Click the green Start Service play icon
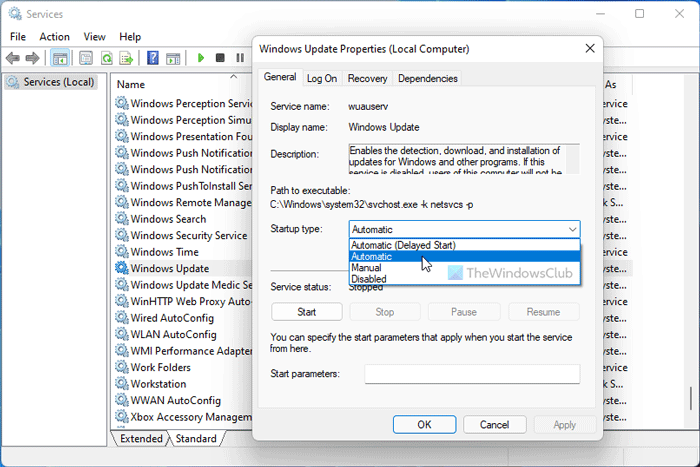Image resolution: width=700 pixels, height=467 pixels. coord(201,58)
